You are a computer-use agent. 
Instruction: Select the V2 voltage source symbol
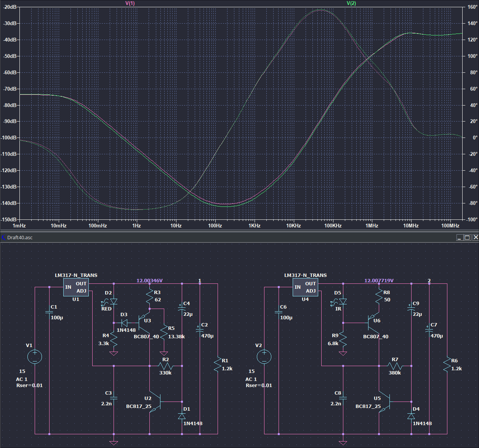(264, 357)
